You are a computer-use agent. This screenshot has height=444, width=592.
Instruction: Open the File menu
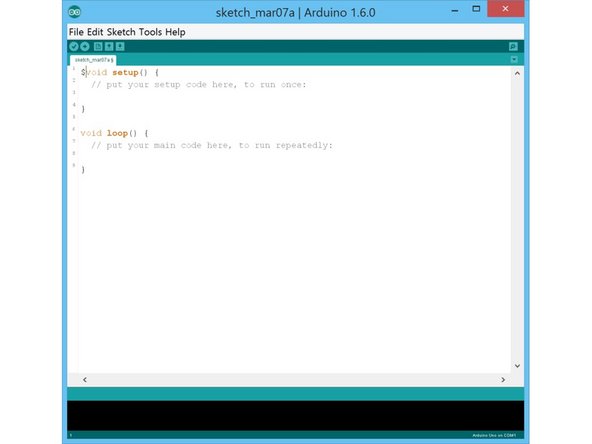click(76, 32)
